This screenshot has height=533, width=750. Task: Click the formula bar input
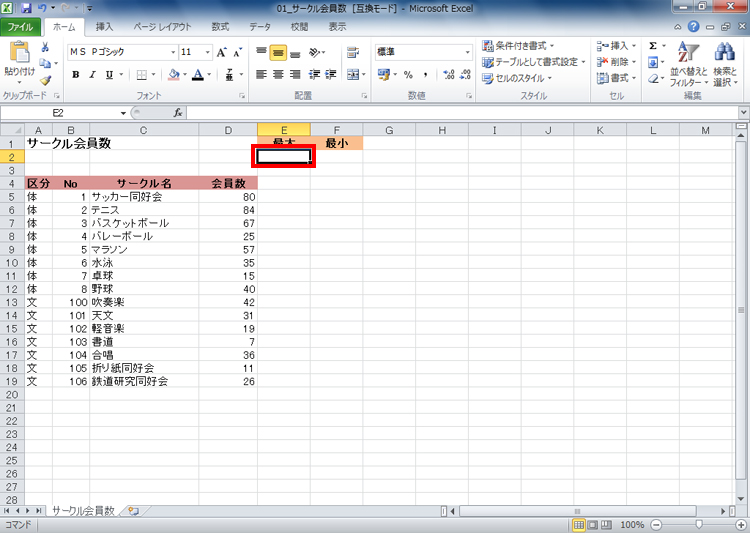click(x=463, y=113)
